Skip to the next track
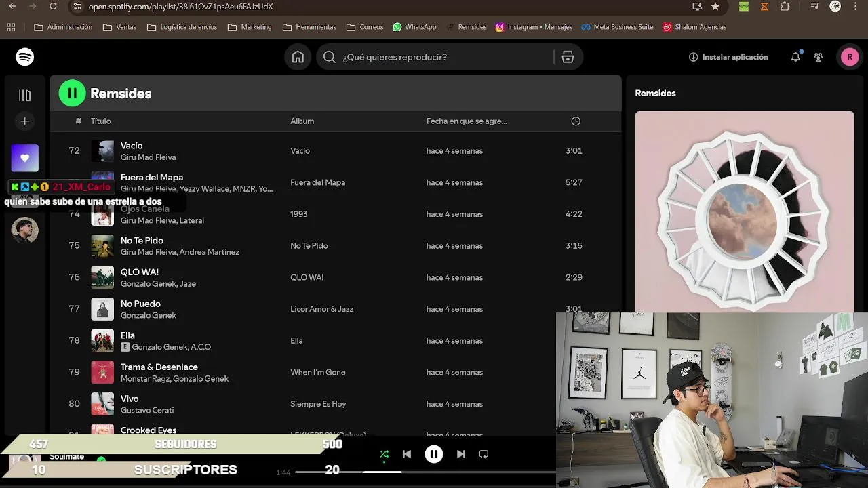Screen dimensions: 868x488 (x=461, y=454)
